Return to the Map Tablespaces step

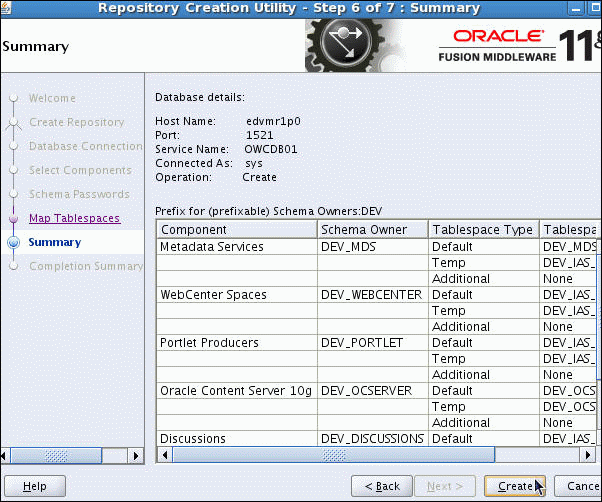click(x=74, y=218)
